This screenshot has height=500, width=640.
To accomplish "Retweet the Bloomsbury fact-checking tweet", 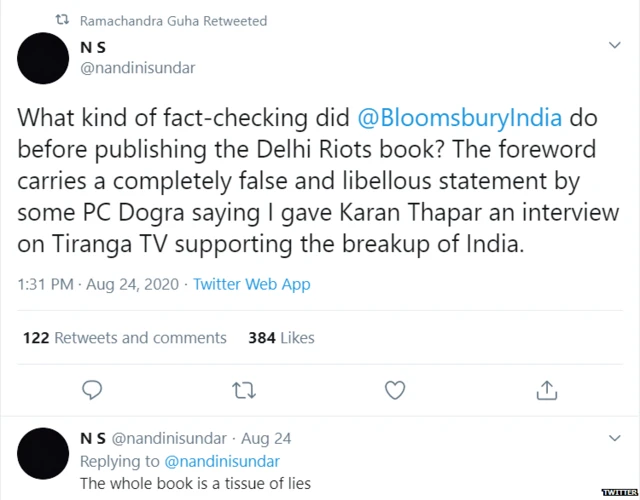I will (x=243, y=388).
